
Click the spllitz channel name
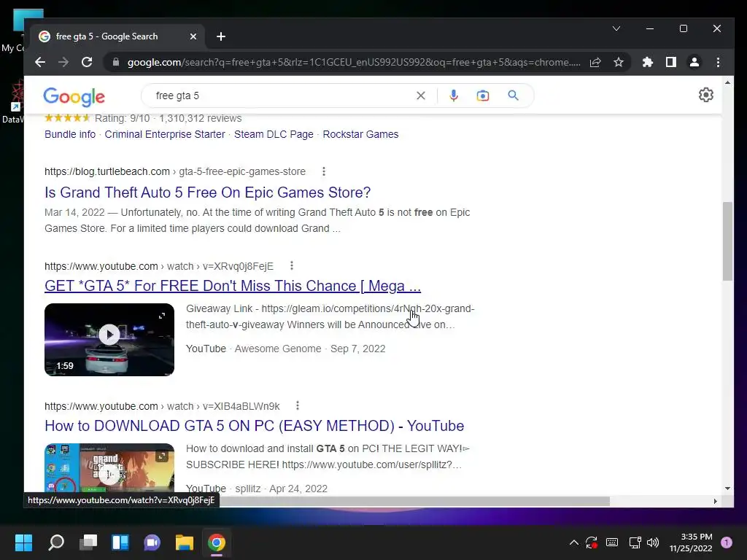[x=248, y=489]
